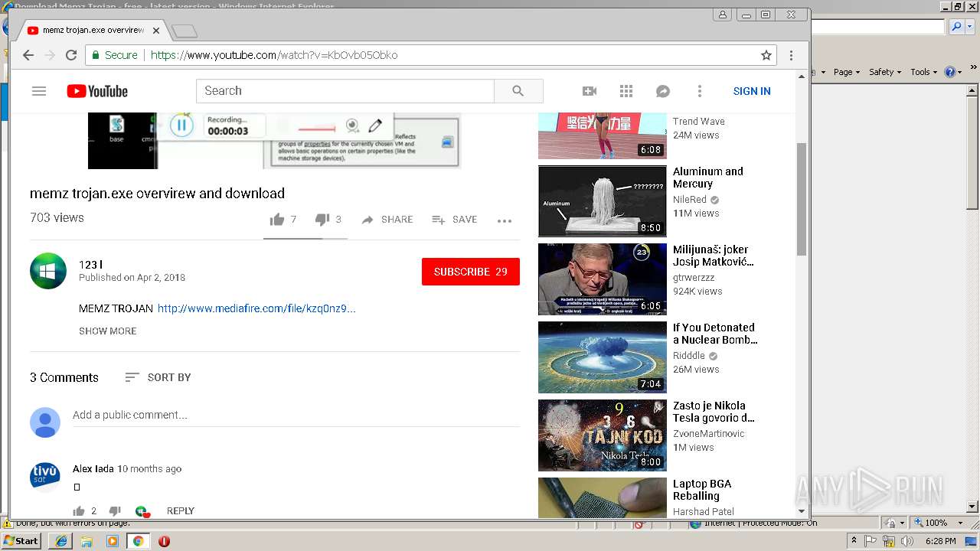Open Zasto je Nikola Tesla video title
The width and height of the screenshot is (980, 551).
(x=714, y=412)
